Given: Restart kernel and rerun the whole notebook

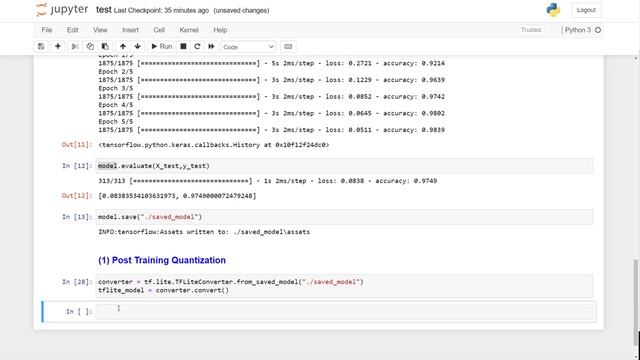Looking at the screenshot, I should (211, 47).
